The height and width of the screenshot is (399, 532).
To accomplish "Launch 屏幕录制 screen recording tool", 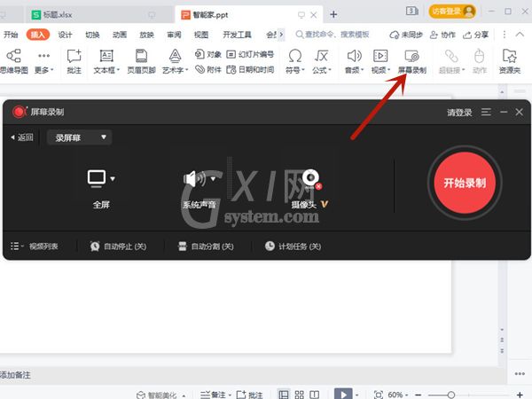I will coord(412,61).
